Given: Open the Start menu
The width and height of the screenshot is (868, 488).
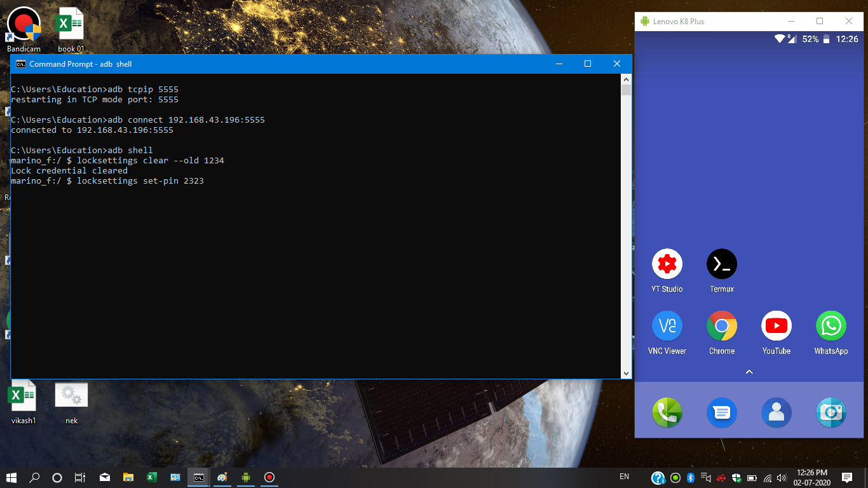Looking at the screenshot, I should coord(11,477).
